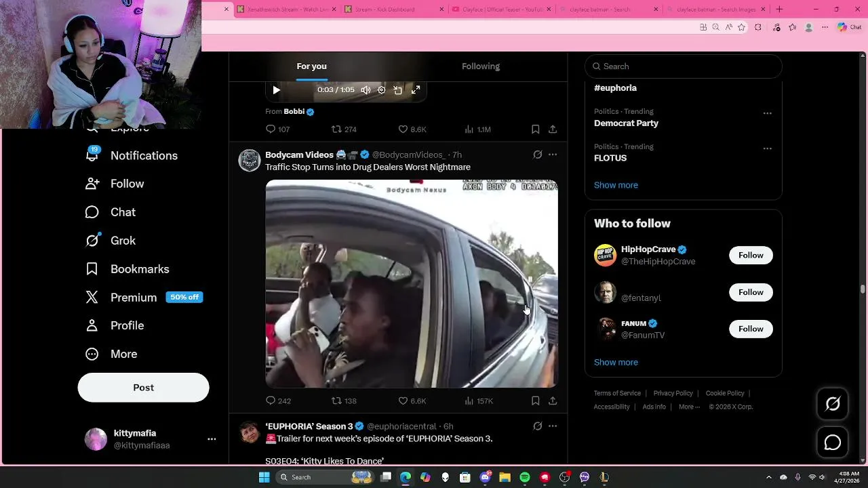Image resolution: width=868 pixels, height=488 pixels.
Task: Follow FANUM
Action: click(751, 329)
